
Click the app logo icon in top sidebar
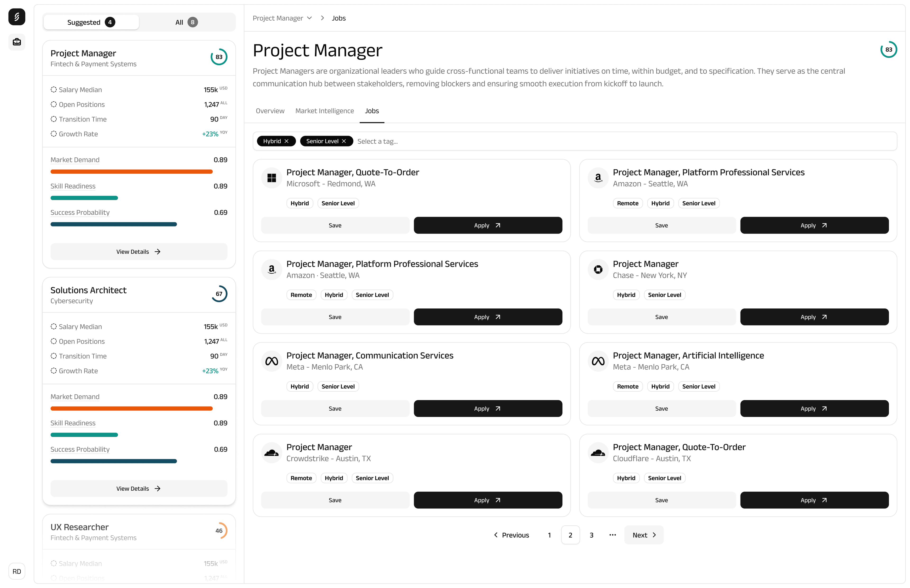pyautogui.click(x=17, y=17)
